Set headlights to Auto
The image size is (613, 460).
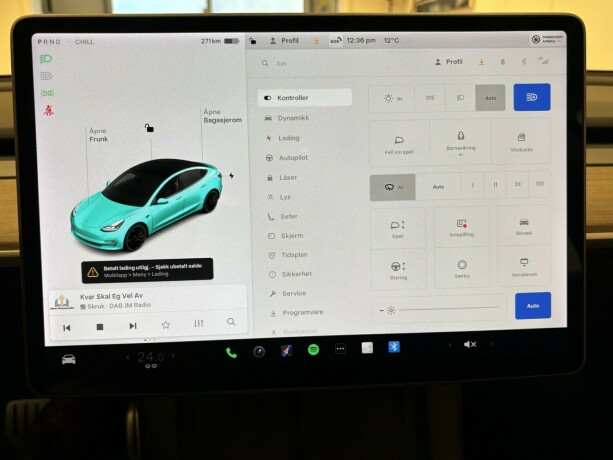coord(490,98)
